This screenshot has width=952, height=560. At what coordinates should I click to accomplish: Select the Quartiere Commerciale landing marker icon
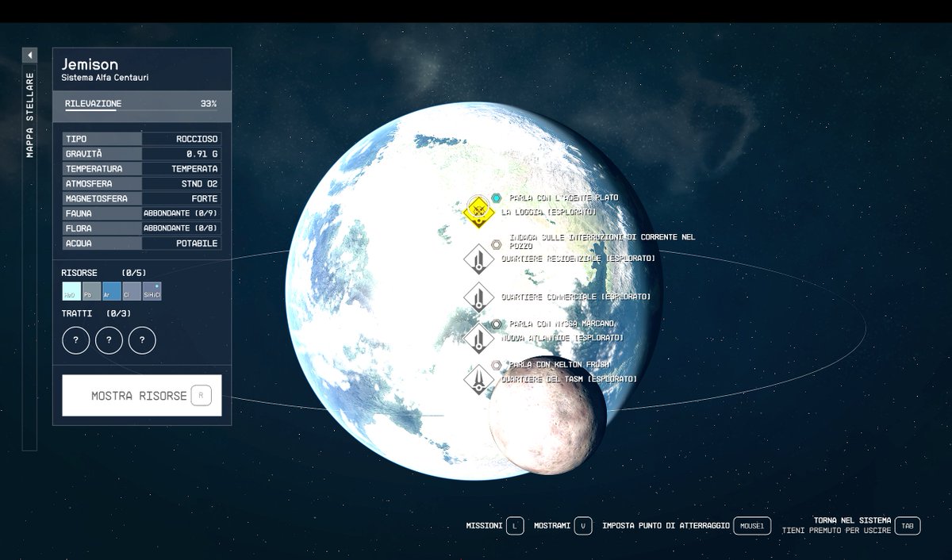pos(478,297)
